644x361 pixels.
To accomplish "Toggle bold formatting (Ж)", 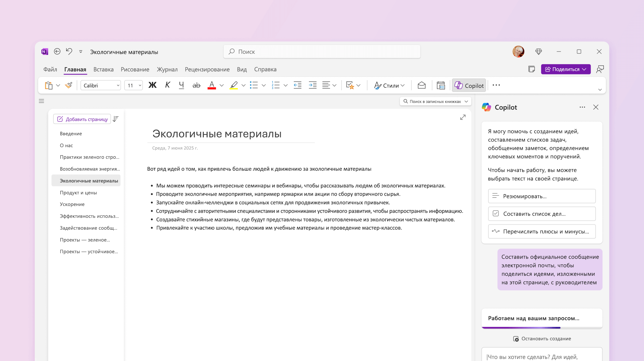I will coord(152,85).
